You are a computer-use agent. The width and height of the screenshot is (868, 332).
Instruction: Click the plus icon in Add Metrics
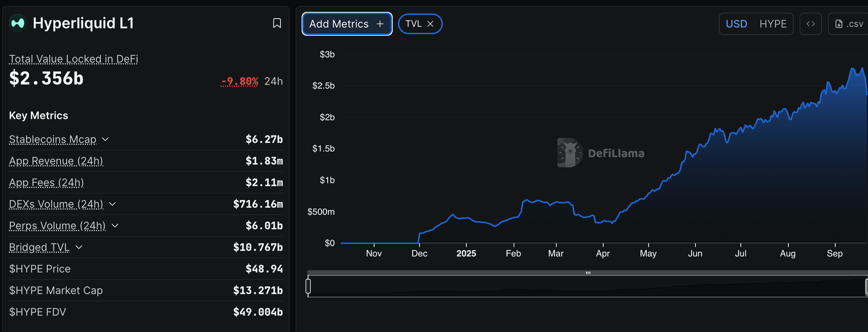tap(380, 24)
